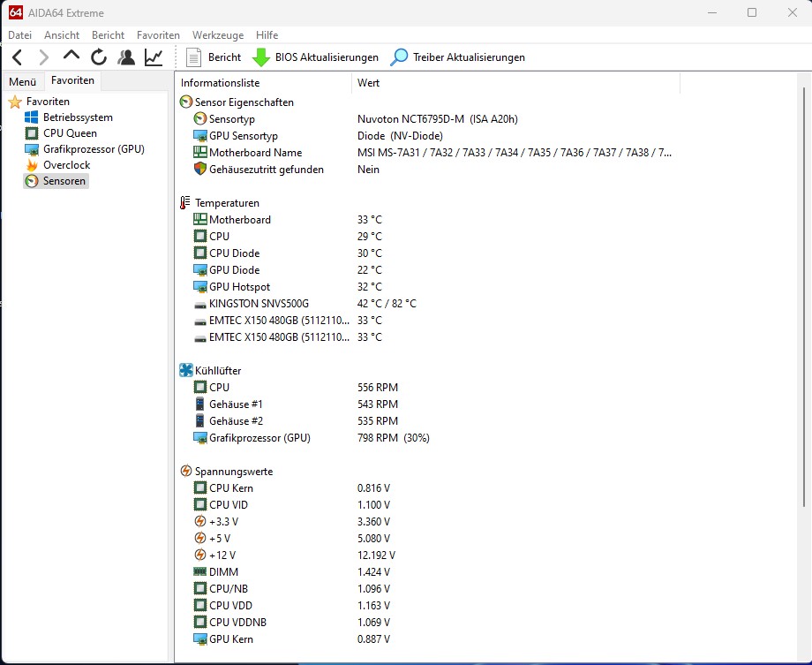Open the Datei menu
Image resolution: width=812 pixels, height=665 pixels.
[x=19, y=35]
